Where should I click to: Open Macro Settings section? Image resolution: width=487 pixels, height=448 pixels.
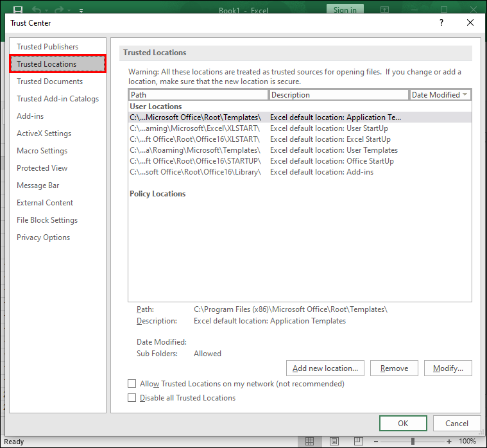58,151
